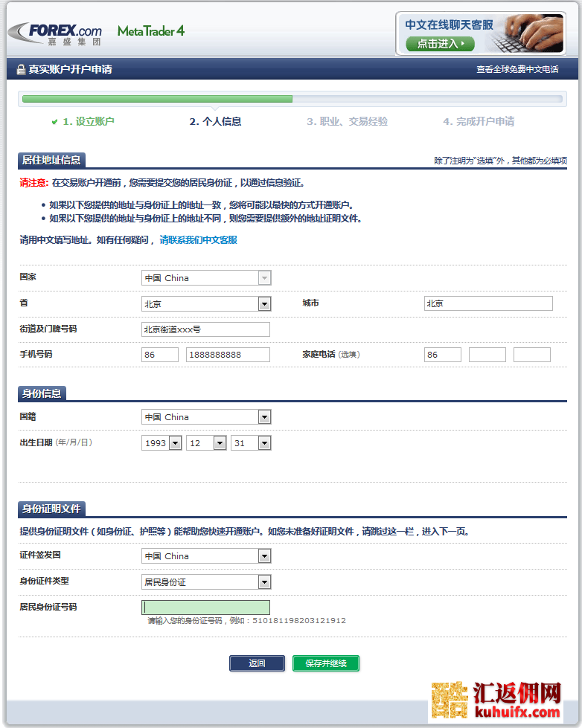Click the 街道及门牌号码 address field
Viewport: 582px width, 728px height.
coord(205,329)
